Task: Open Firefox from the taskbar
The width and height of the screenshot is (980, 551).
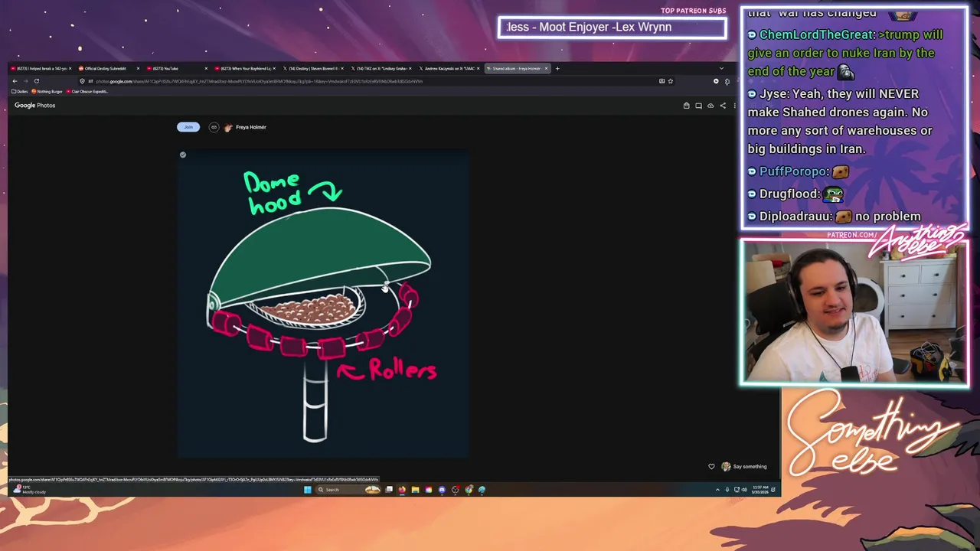Action: pos(402,490)
